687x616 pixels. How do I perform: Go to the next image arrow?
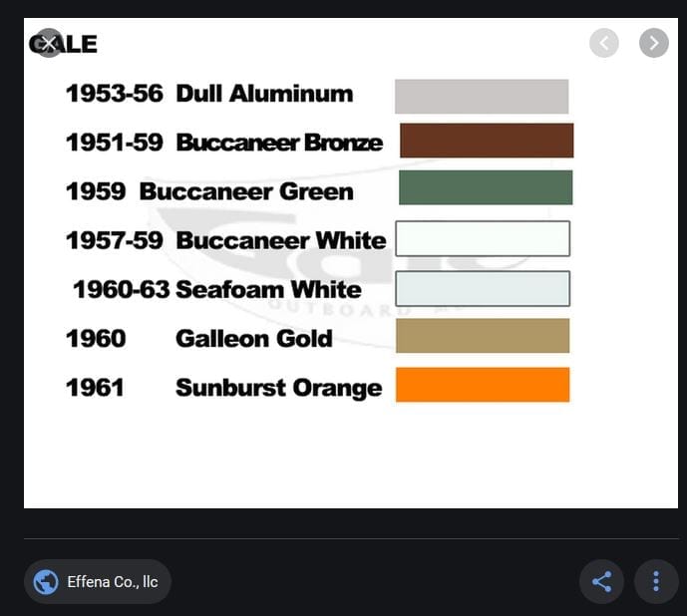[x=654, y=43]
